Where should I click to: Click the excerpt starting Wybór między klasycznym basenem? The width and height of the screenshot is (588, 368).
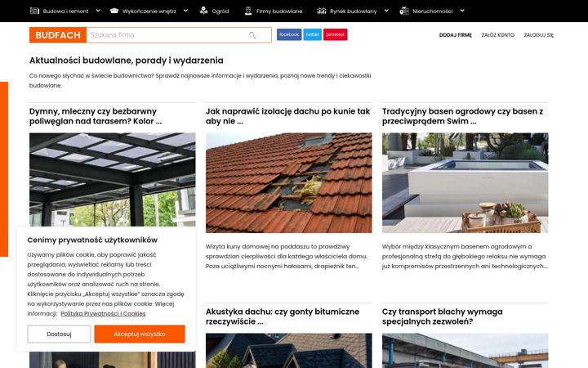pos(465,257)
